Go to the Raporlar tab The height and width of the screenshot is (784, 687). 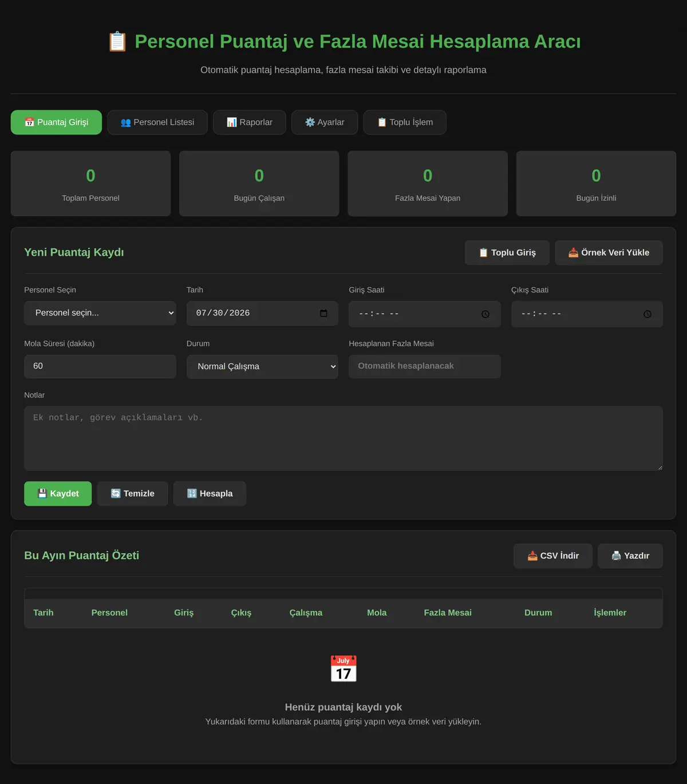point(250,122)
